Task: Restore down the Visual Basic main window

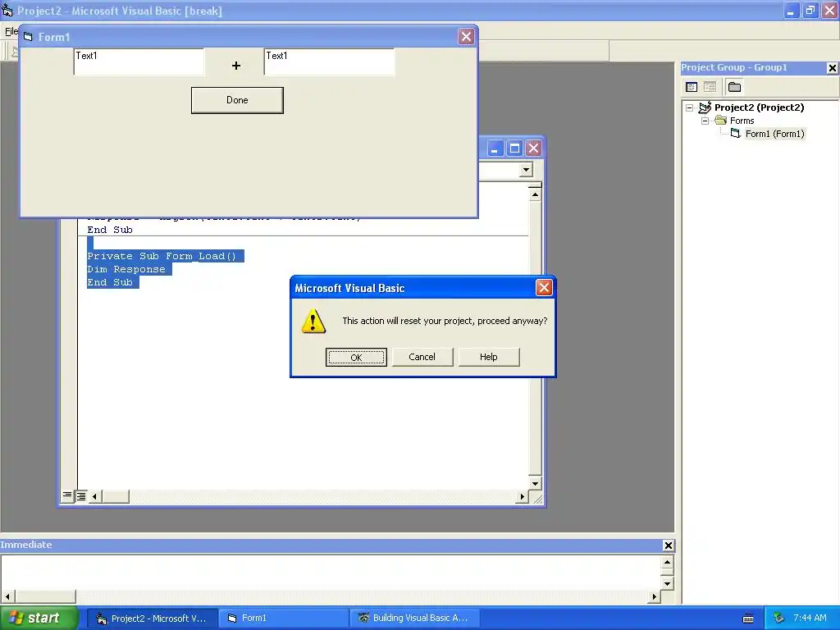Action: coord(810,10)
